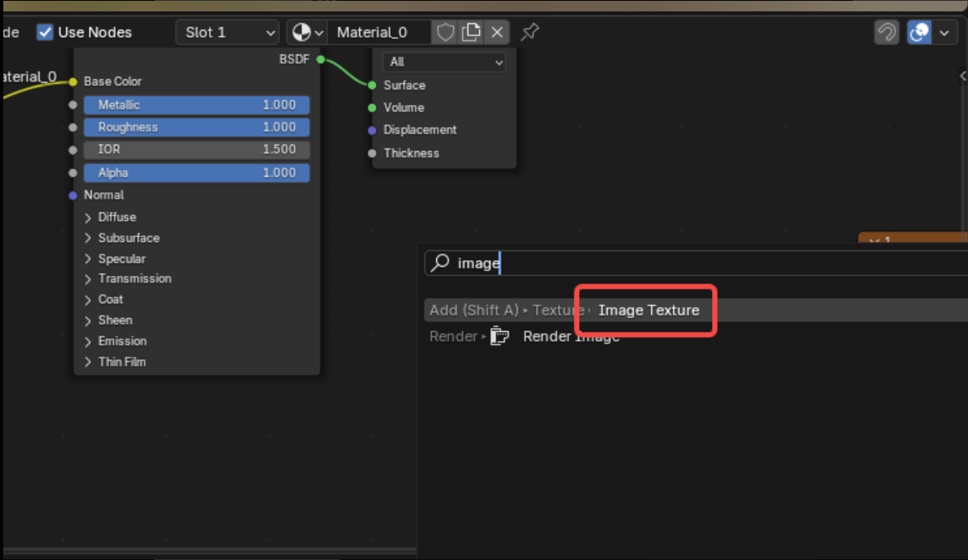Select Image Texture from search results
Viewport: 968px width, 560px height.
pyautogui.click(x=648, y=311)
